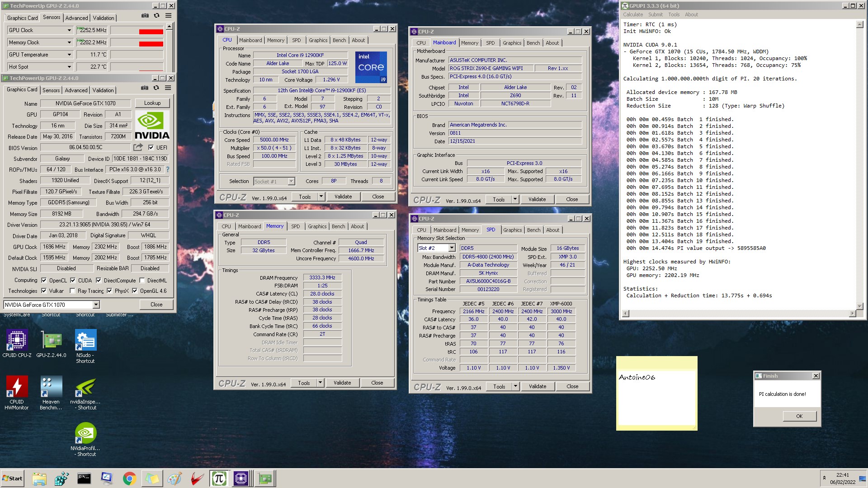This screenshot has width=868, height=488.
Task: Launch Heaven Benchmark desktop icon
Action: pyautogui.click(x=51, y=392)
